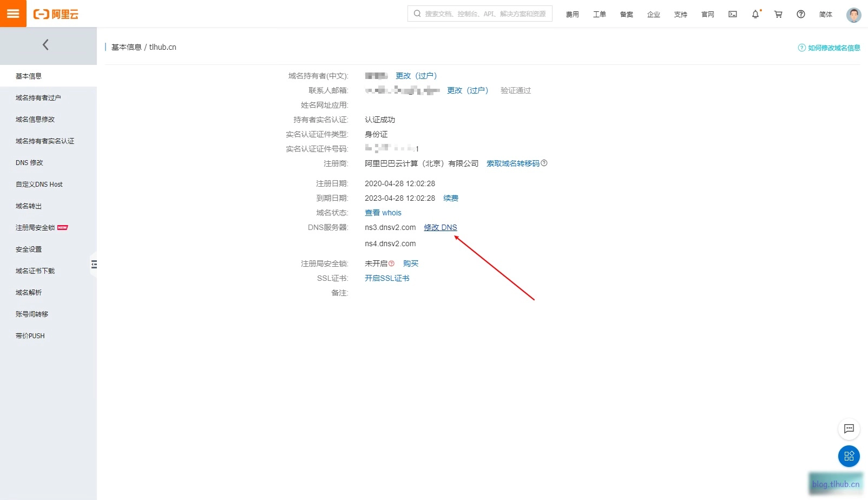Select 注册局安全锁 in sidebar
This screenshot has height=500, width=868.
[48, 227]
